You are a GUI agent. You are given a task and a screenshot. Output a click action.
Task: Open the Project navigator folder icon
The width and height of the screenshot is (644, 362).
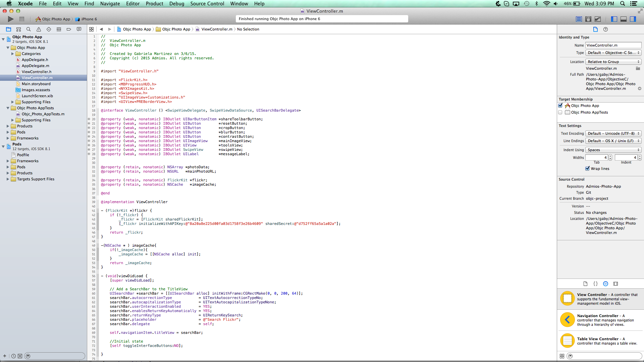coord(8,29)
